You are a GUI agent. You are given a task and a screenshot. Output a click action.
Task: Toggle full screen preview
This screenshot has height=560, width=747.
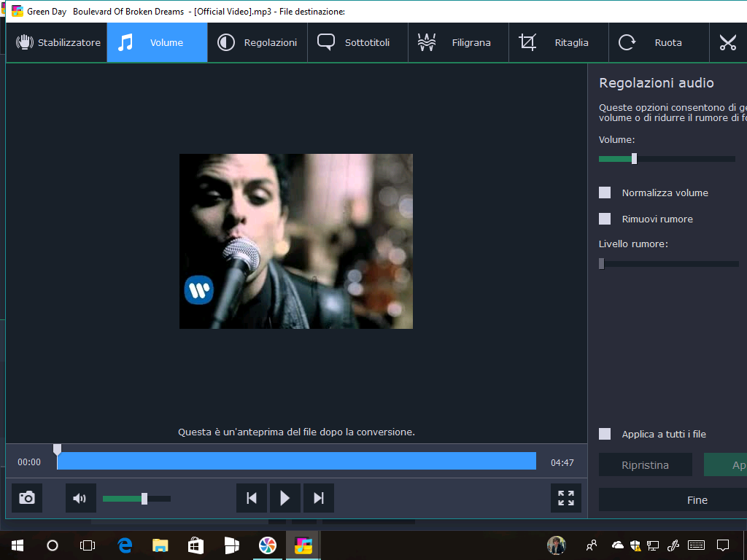click(566, 498)
